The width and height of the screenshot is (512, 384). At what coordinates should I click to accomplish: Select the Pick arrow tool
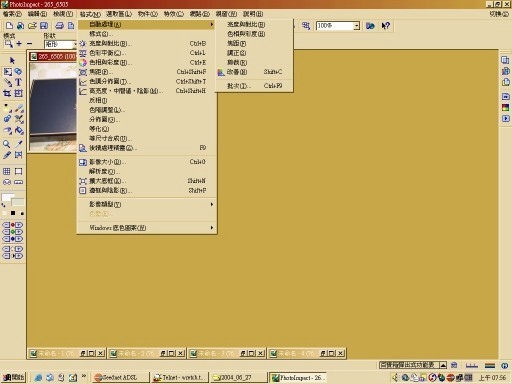[12, 60]
